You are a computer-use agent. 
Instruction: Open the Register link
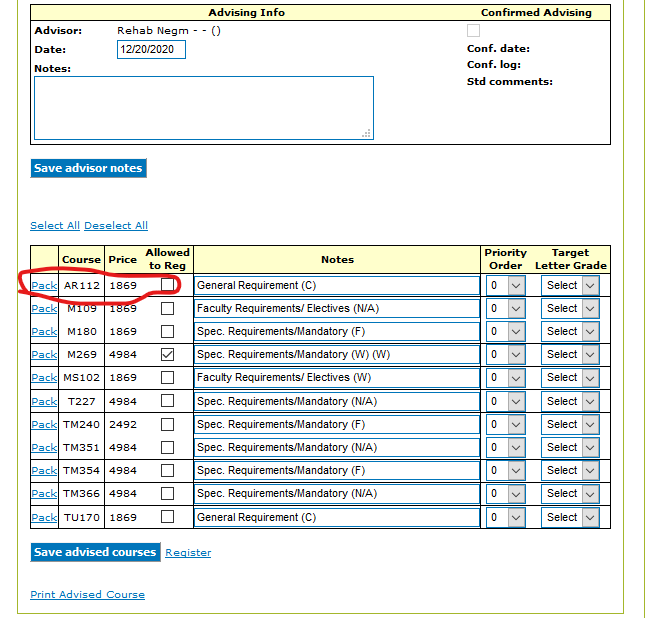coord(188,553)
